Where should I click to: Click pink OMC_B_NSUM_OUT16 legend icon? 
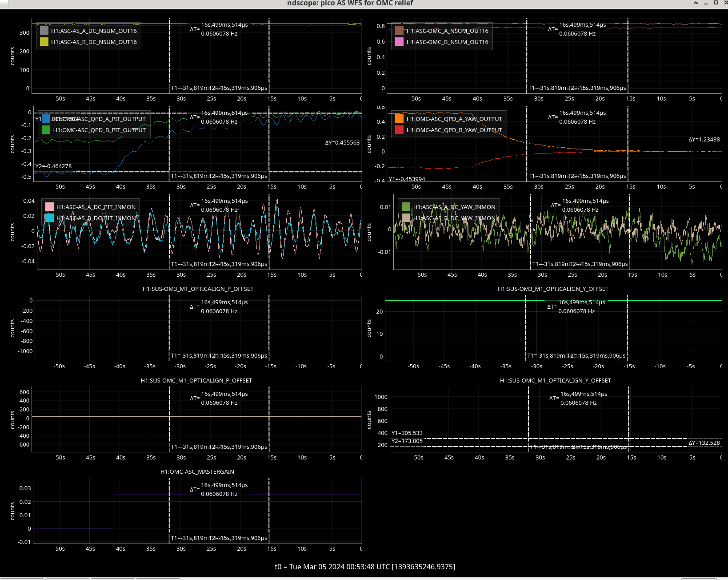click(x=399, y=42)
